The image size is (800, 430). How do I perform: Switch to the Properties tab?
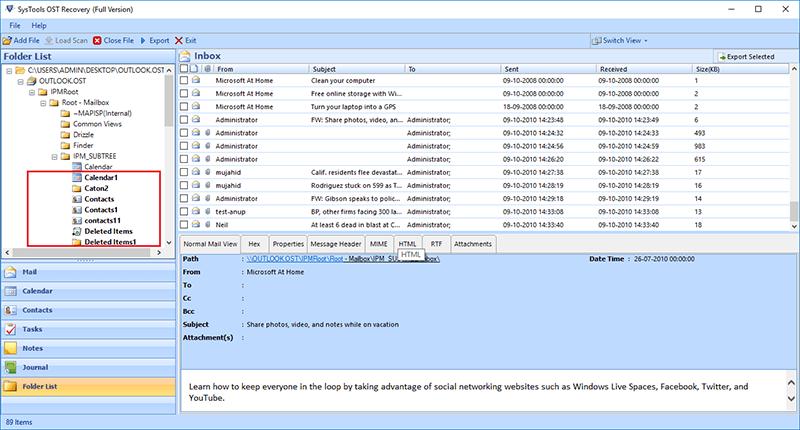coord(288,244)
